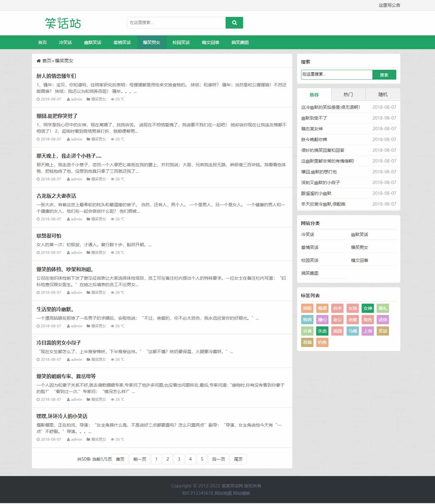
Task: Open 糗文囧事 from the navigation bar
Action: (x=211, y=42)
